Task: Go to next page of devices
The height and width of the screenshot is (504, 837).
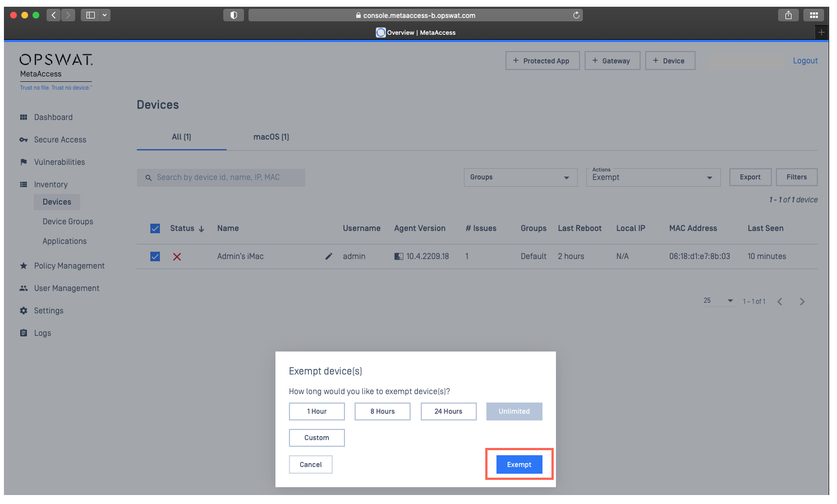Action: (x=802, y=302)
